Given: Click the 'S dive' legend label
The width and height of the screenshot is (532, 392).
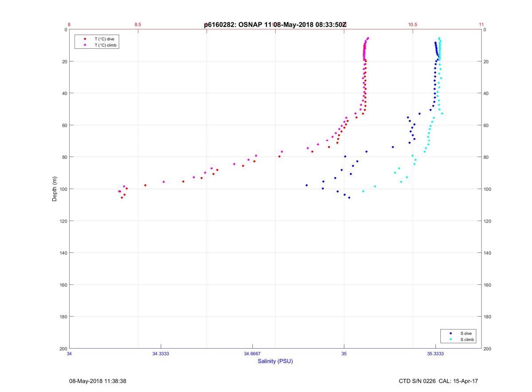Looking at the screenshot, I should coord(465,333).
